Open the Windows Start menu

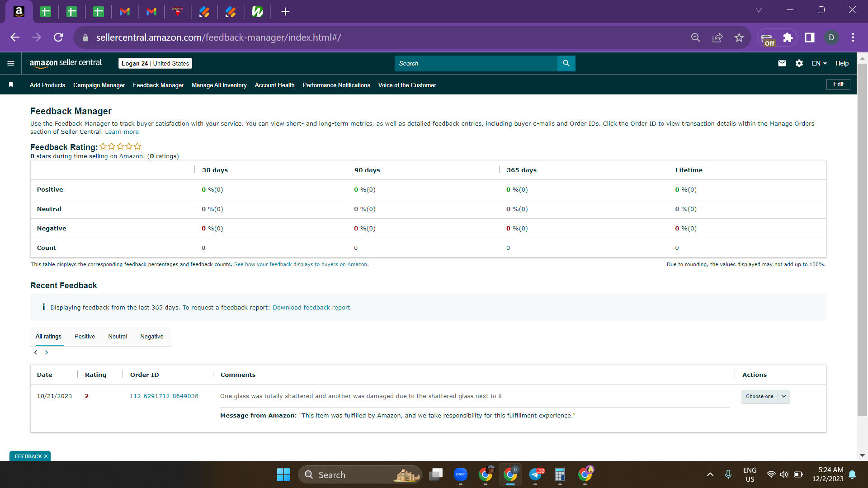pyautogui.click(x=283, y=474)
